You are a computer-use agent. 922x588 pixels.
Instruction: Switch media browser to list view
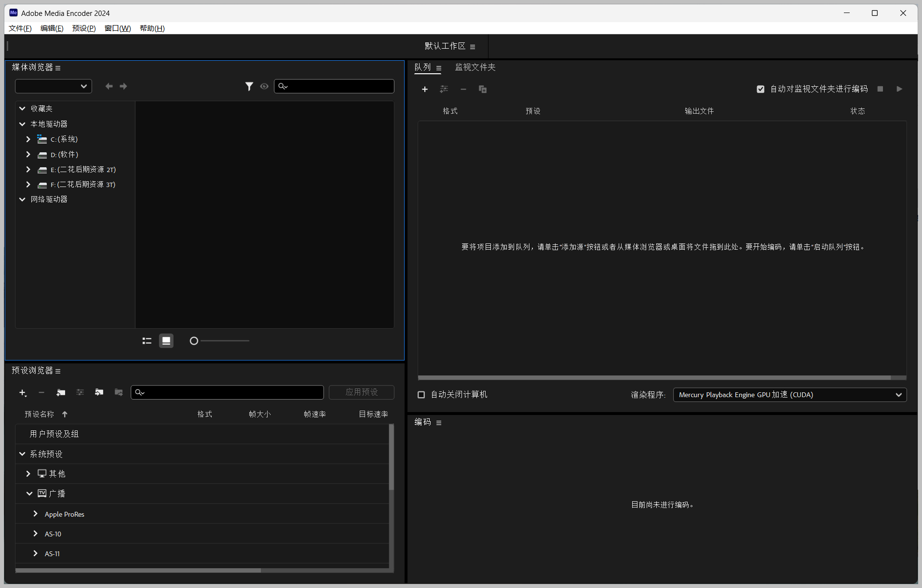pyautogui.click(x=147, y=341)
